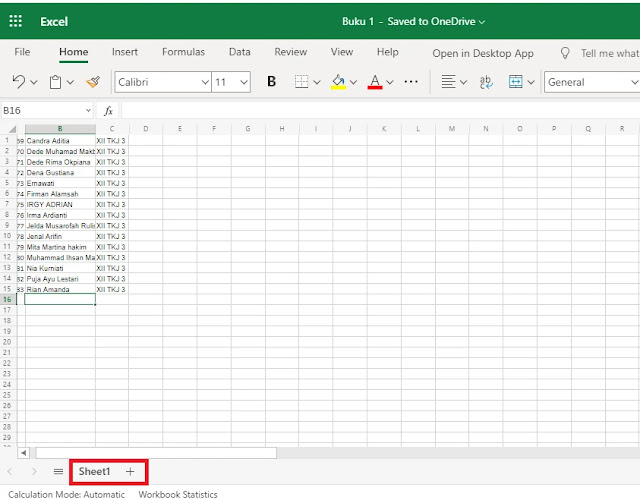This screenshot has height=500, width=640.
Task: Click the formula bar input
Action: pos(380,111)
